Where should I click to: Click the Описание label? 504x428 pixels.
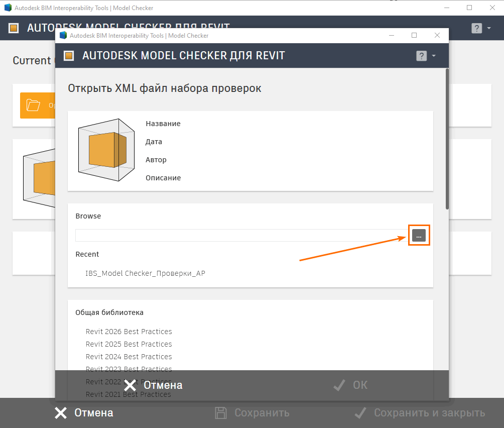(x=163, y=178)
